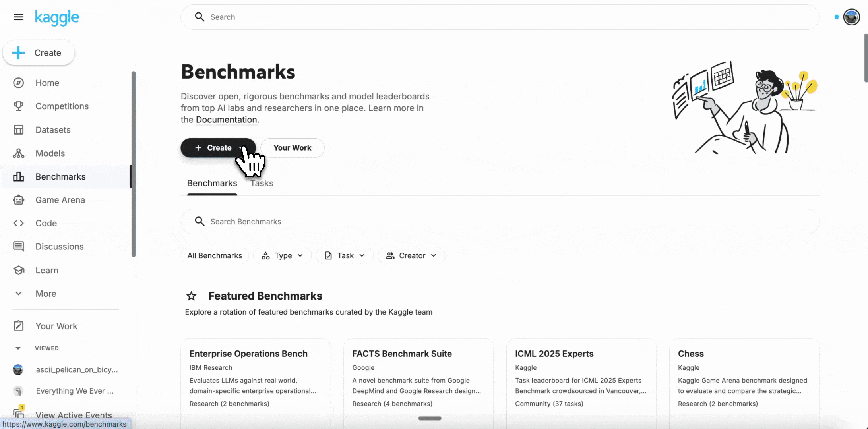
Task: Select the Discussions icon
Action: (x=19, y=246)
